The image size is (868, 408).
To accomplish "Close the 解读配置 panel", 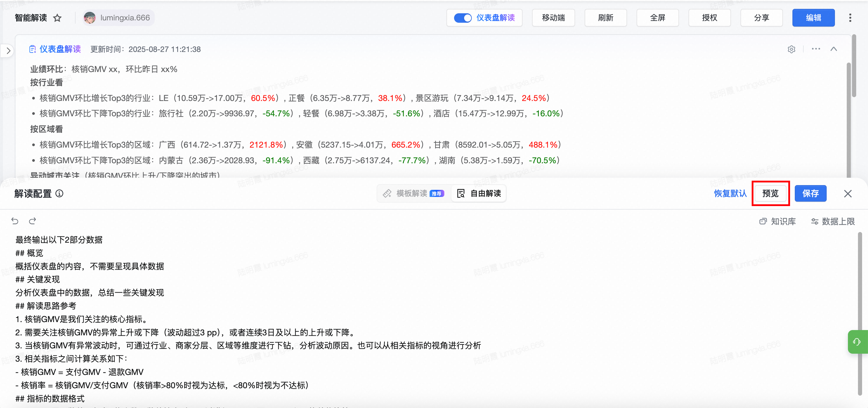I will point(847,193).
